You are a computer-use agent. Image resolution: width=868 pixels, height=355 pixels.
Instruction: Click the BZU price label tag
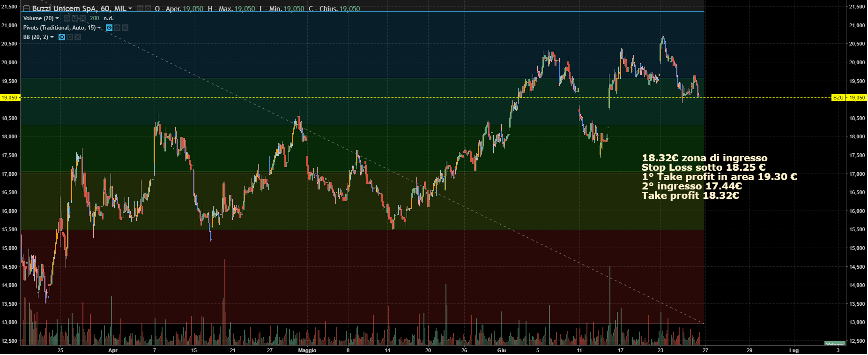pos(838,98)
